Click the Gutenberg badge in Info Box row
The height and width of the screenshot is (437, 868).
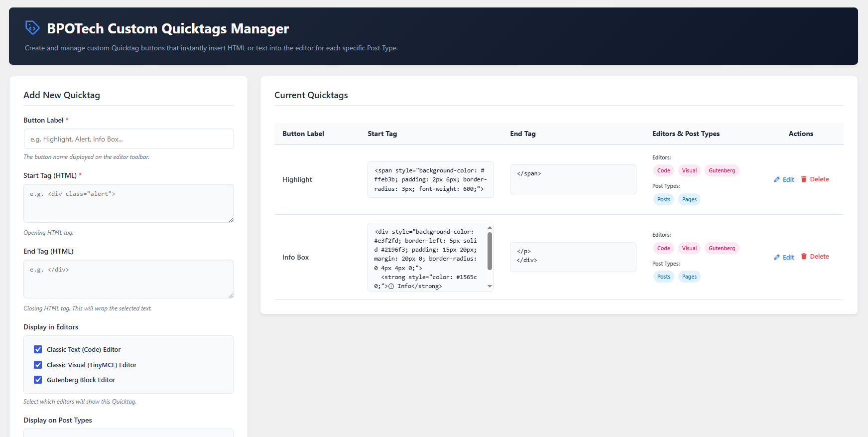pyautogui.click(x=722, y=248)
